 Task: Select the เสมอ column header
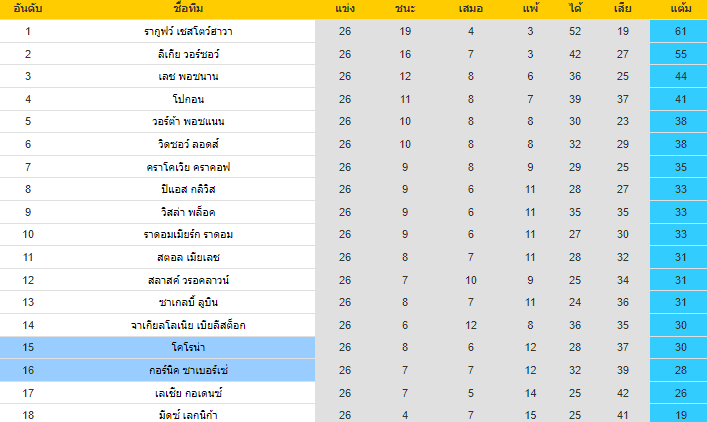coord(471,9)
